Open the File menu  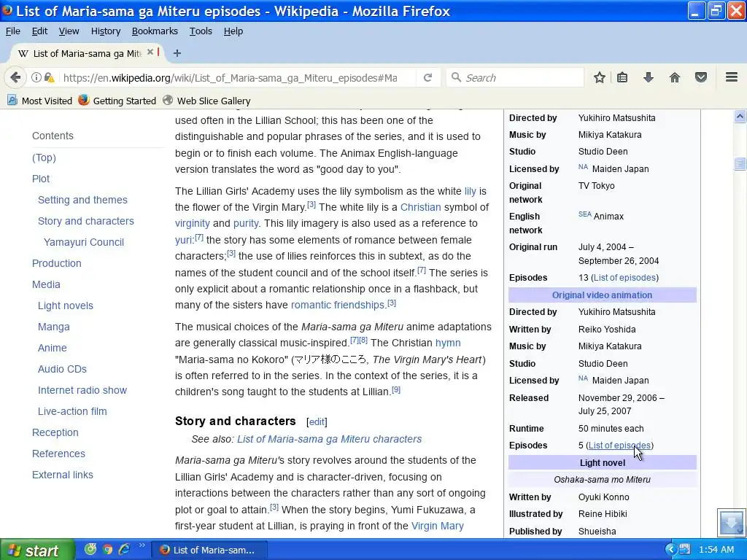[13, 31]
